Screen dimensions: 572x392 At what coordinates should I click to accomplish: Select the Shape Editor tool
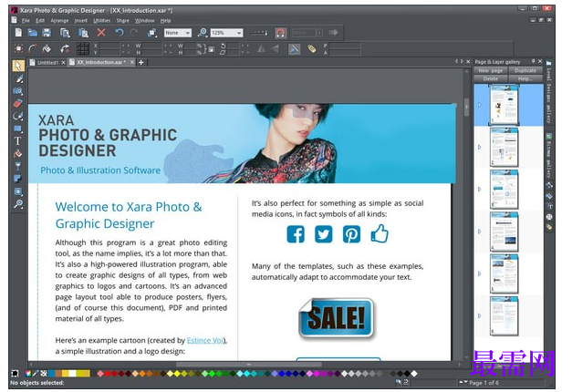coord(18,116)
